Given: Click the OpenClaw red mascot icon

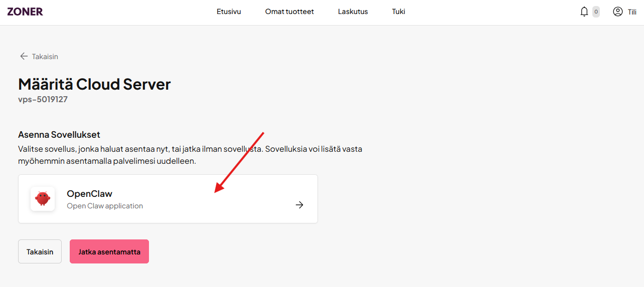Looking at the screenshot, I should click(x=43, y=199).
